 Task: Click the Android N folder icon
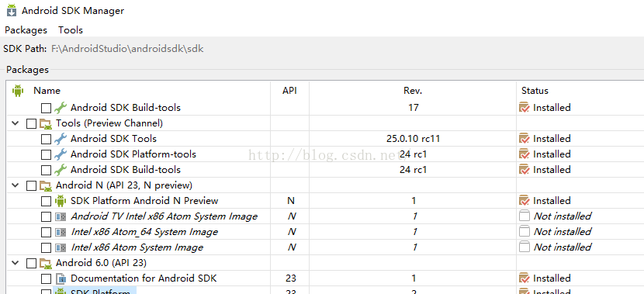tap(46, 185)
